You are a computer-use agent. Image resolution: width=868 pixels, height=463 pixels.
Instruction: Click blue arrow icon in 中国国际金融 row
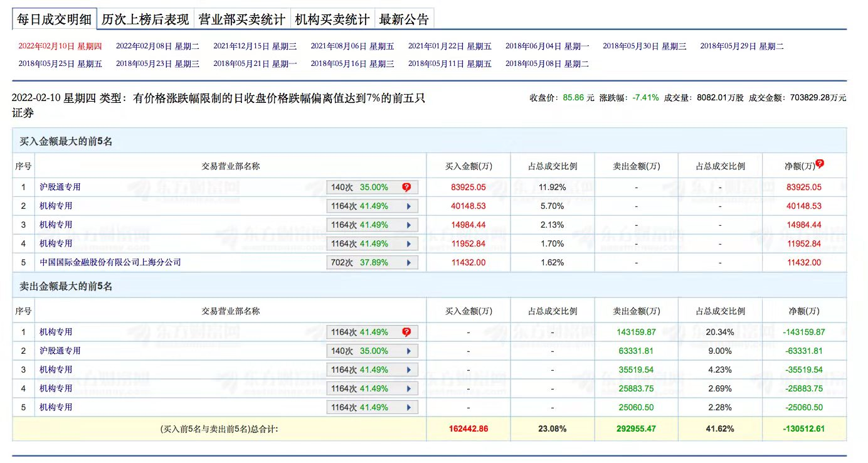409,262
